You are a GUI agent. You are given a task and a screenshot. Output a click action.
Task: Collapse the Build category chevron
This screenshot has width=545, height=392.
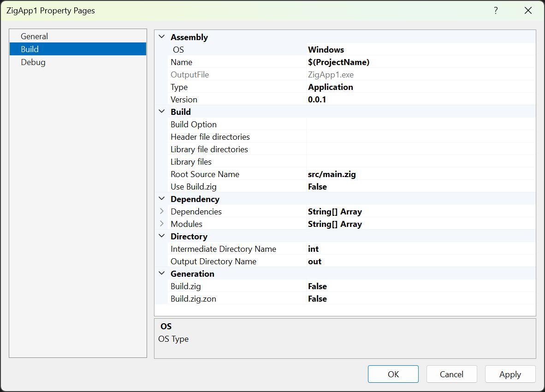161,112
